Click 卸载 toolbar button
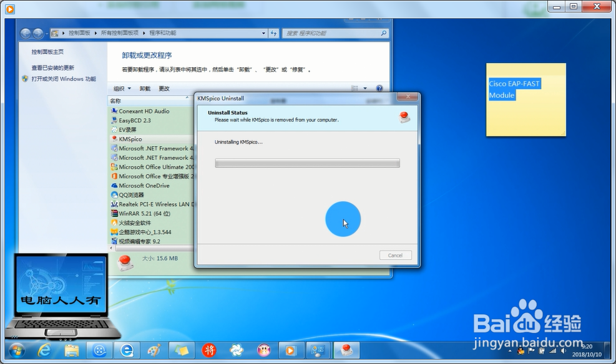The image size is (616, 364). point(145,89)
